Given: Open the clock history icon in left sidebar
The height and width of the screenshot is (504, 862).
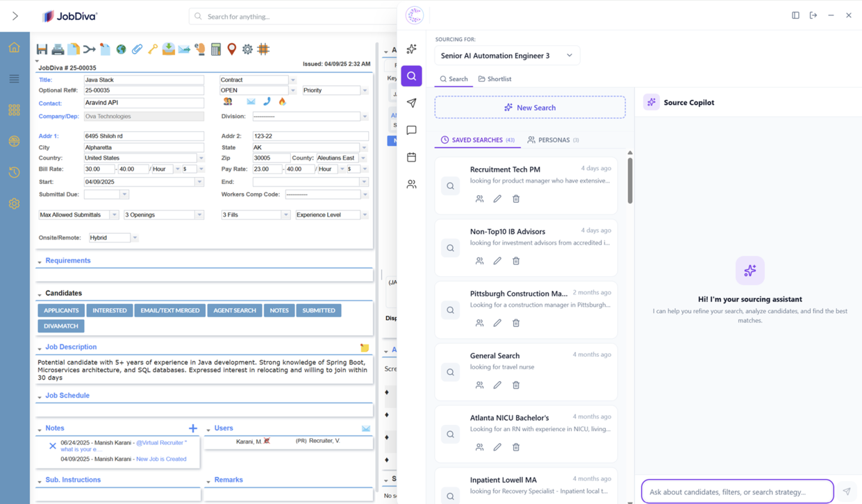Looking at the screenshot, I should coord(15,172).
